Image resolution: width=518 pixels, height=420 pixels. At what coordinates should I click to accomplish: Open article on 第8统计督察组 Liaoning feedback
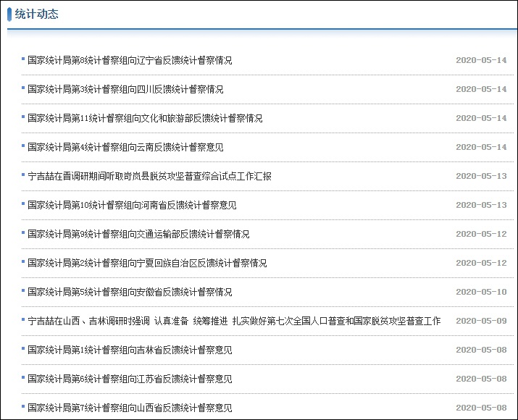130,60
